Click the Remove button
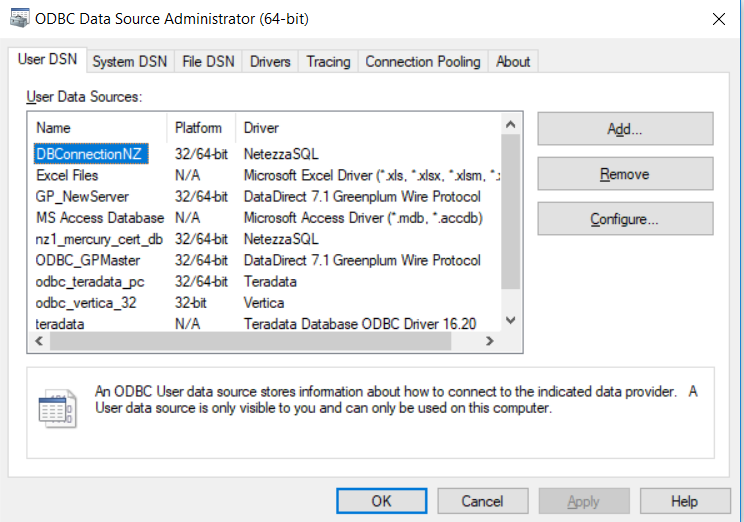This screenshot has width=744, height=522. click(625, 174)
